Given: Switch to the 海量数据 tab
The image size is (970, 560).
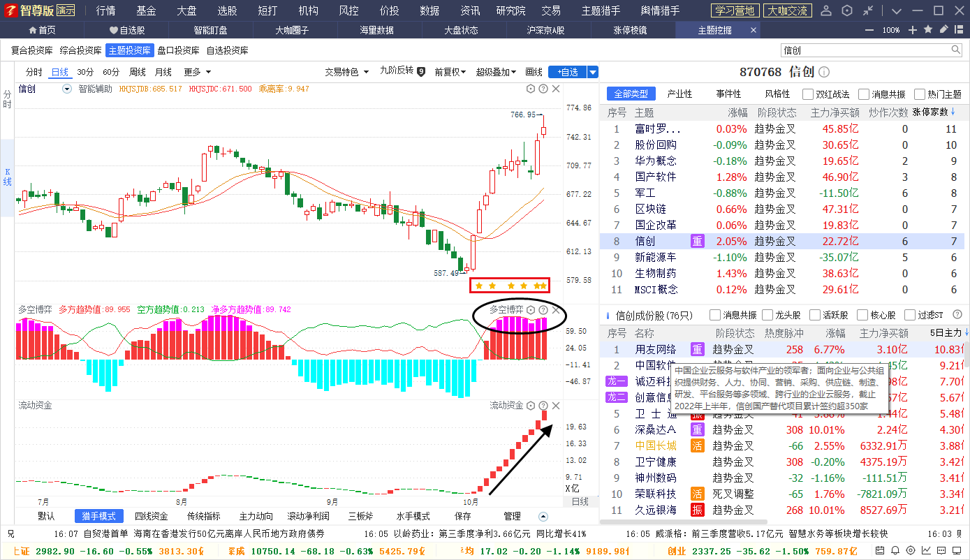Looking at the screenshot, I should click(376, 30).
